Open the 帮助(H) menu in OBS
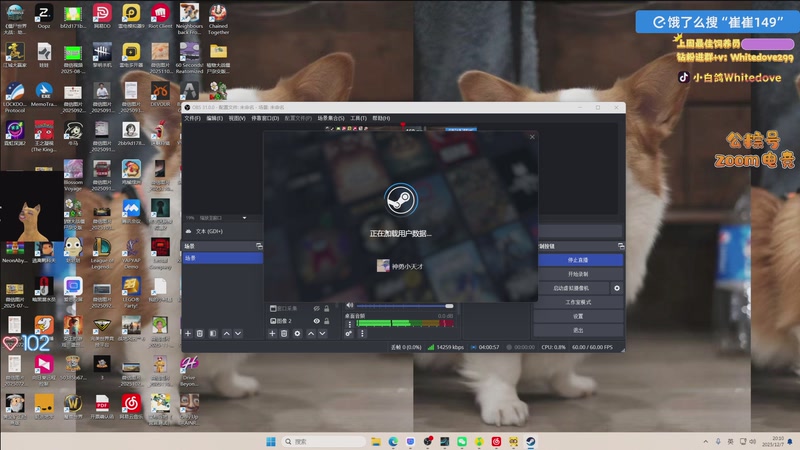This screenshot has height=450, width=800. [381, 118]
